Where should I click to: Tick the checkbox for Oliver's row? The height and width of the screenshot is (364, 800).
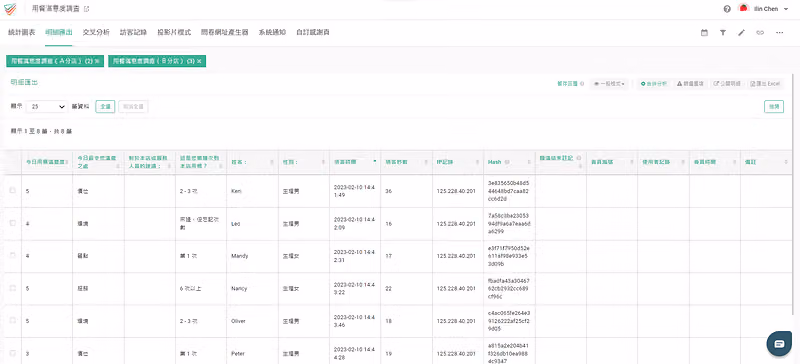coord(13,321)
